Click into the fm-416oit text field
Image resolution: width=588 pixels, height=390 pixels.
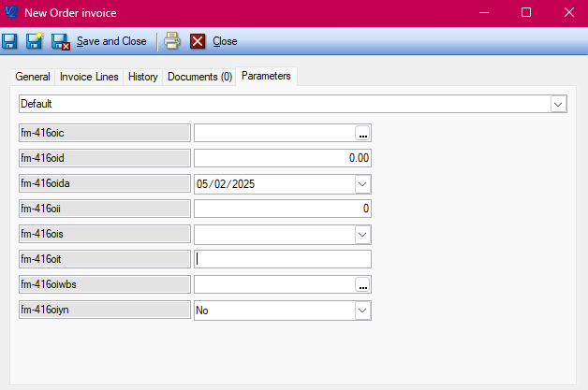tap(282, 259)
